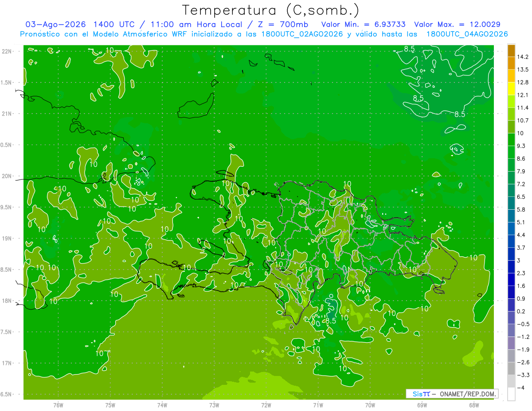This screenshot has width=532, height=411.
Task: Click the colorbar value "13.5"
Action: click(523, 70)
